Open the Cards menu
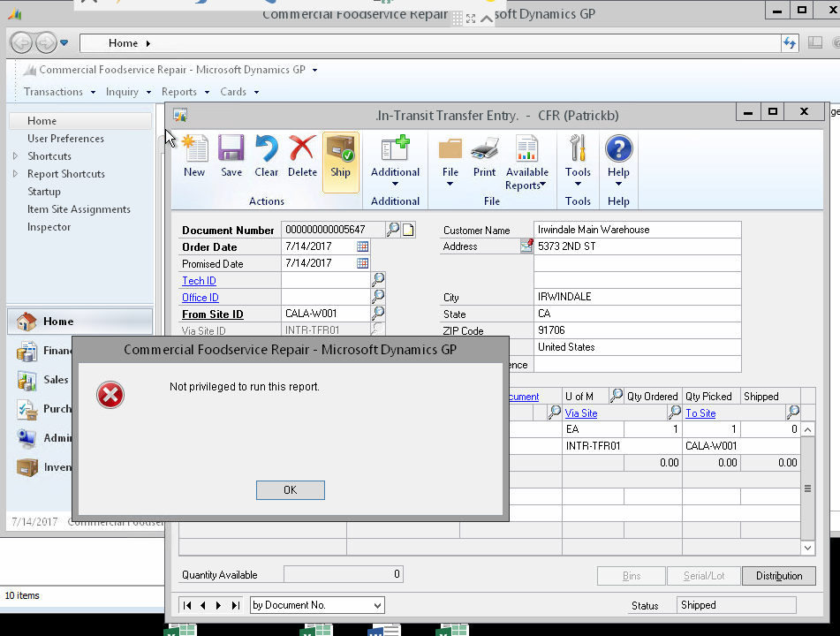Screen dimensions: 840x636 click(x=239, y=92)
